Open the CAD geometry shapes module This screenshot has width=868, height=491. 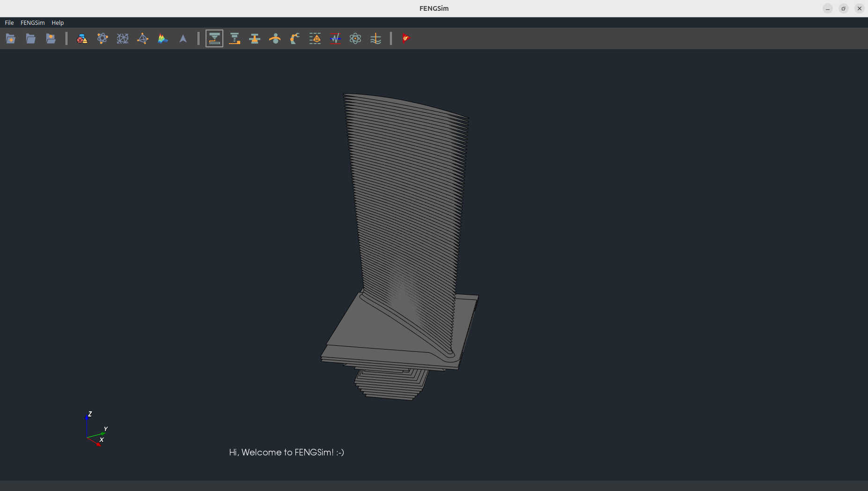82,38
